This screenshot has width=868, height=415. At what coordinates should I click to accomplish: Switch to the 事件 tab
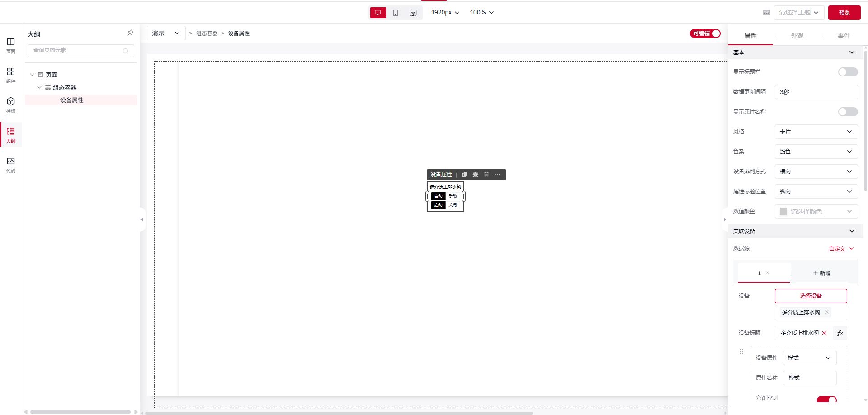point(844,36)
